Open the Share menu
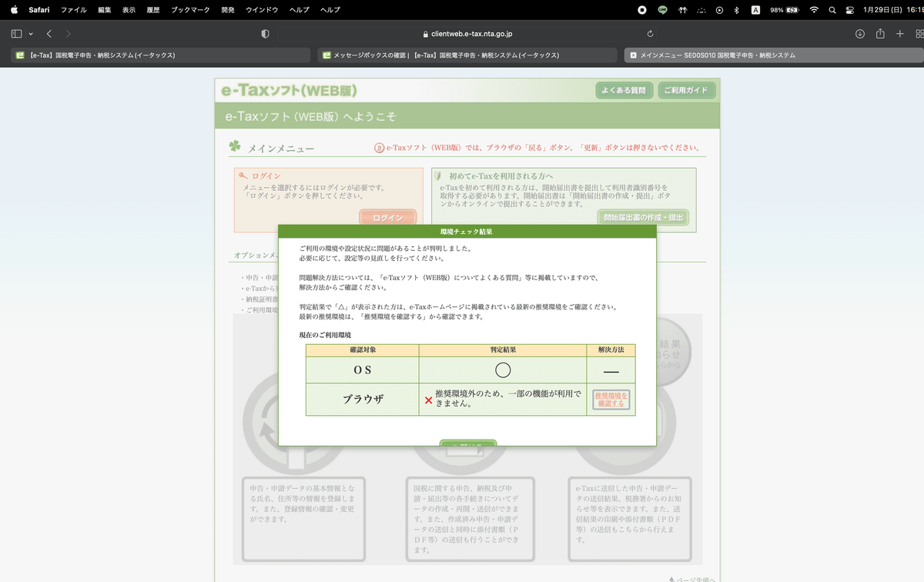The image size is (924, 582). point(880,33)
